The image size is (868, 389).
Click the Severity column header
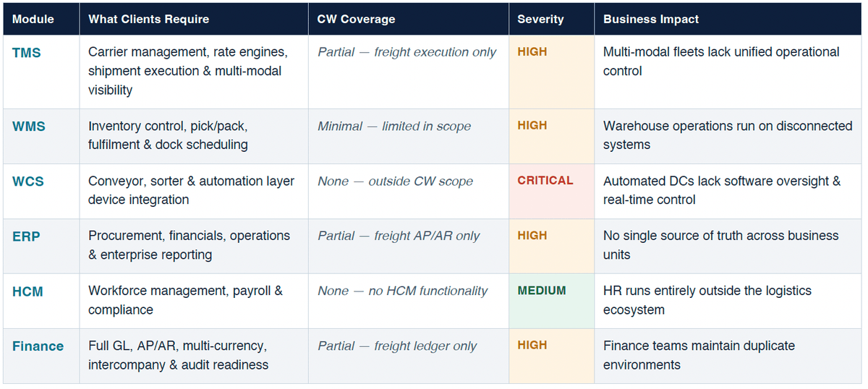[x=540, y=20]
